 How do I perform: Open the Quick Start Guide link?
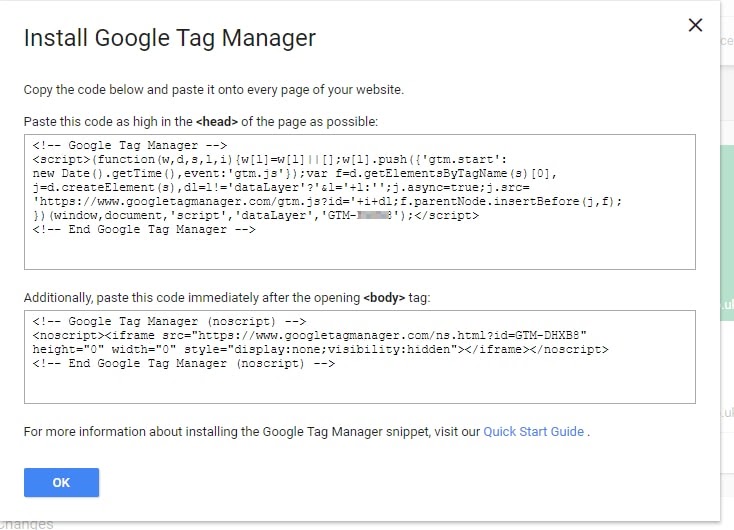pyautogui.click(x=533, y=431)
